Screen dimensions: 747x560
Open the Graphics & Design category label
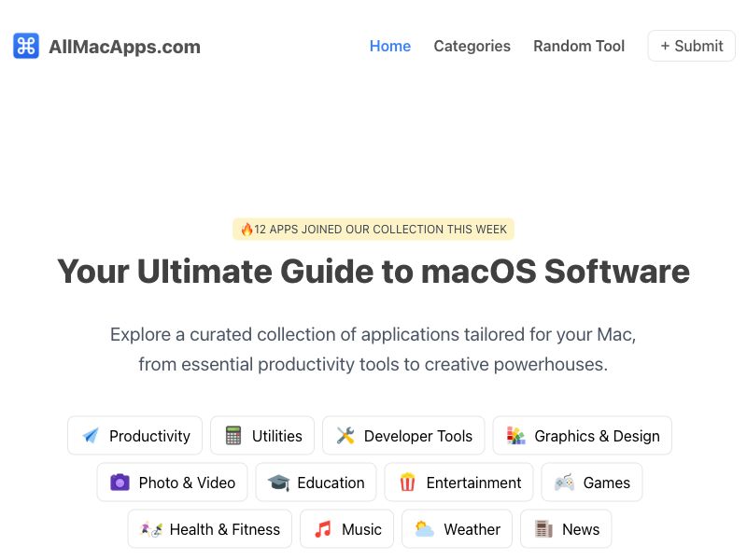pyautogui.click(x=597, y=436)
